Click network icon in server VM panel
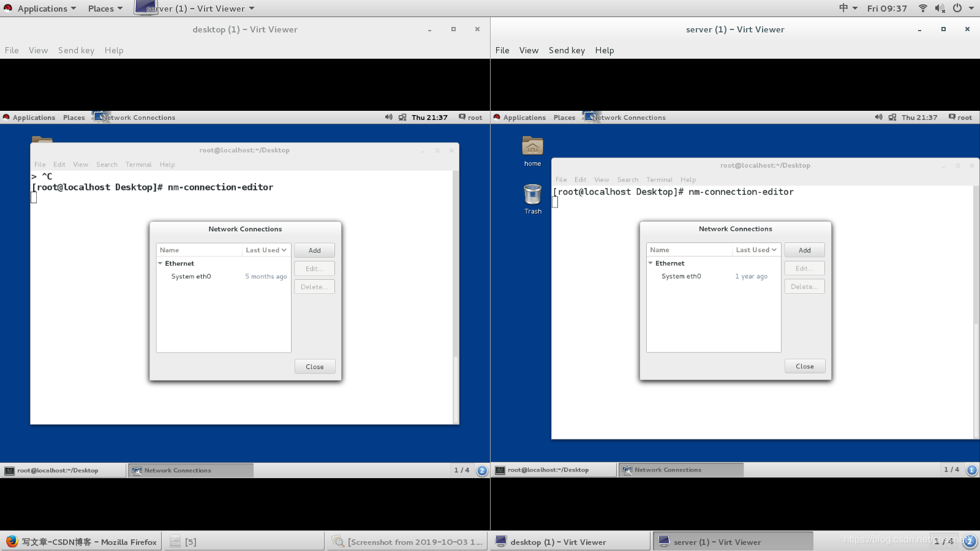The width and height of the screenshot is (980, 551). (x=892, y=117)
